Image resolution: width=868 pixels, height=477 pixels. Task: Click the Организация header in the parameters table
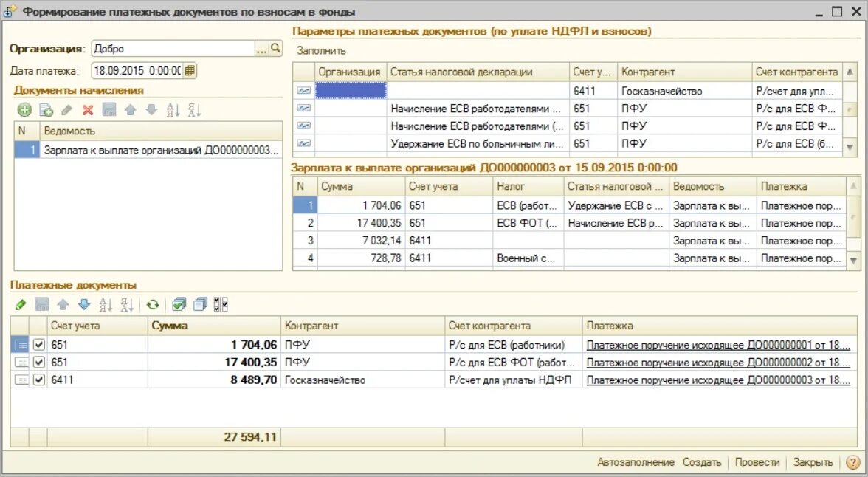(x=351, y=72)
